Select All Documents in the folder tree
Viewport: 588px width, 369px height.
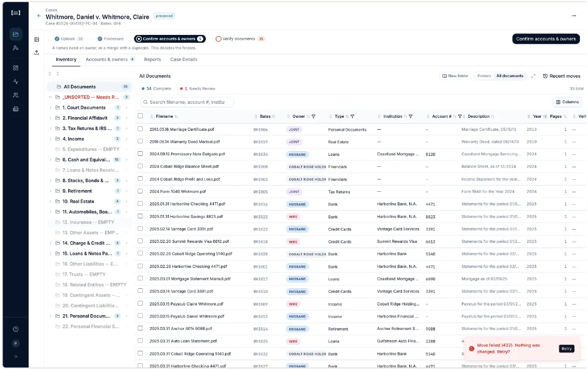coord(90,87)
